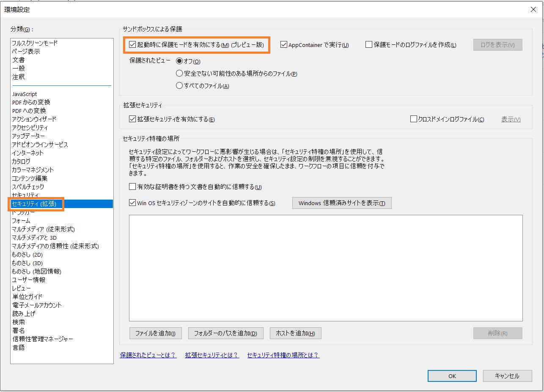Image resolution: width=544 pixels, height=392 pixels.
Task: Follow the 拡張セキュリティとは？ link
Action: point(212,356)
